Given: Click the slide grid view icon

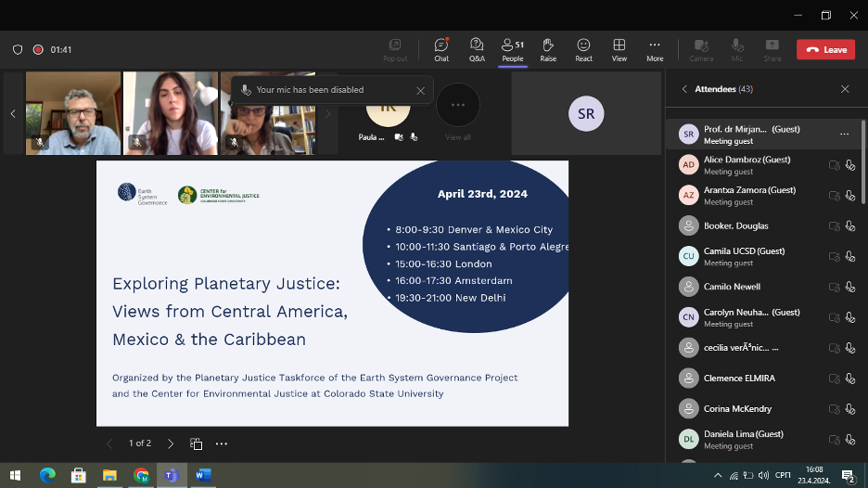Looking at the screenshot, I should pos(197,443).
